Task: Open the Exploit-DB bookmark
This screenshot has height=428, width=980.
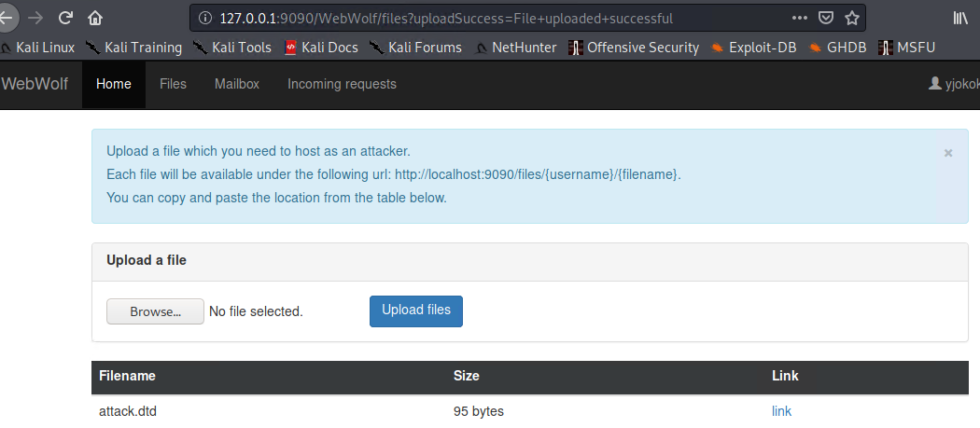Action: click(753, 48)
